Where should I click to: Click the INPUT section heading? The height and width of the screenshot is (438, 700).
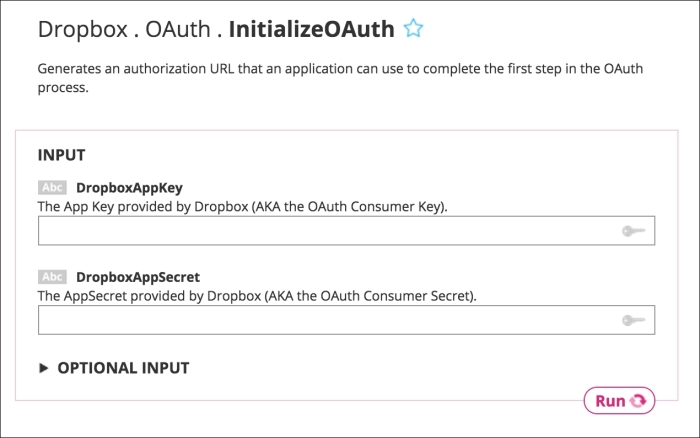(61, 155)
